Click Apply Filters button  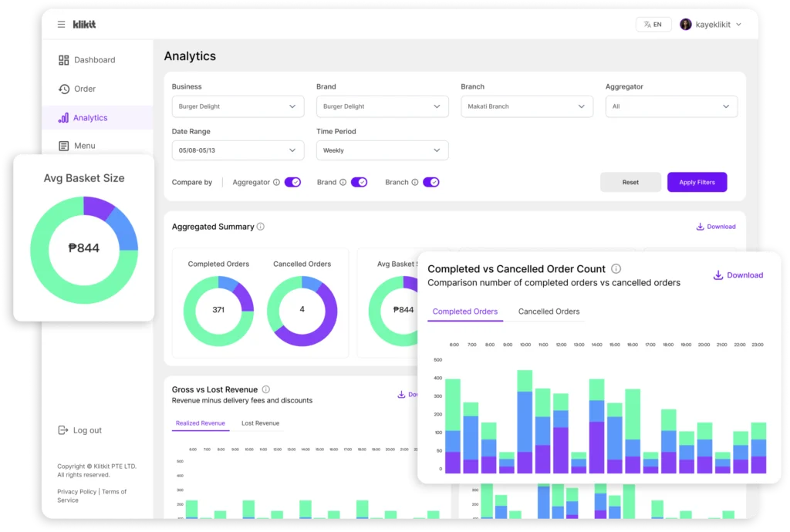pyautogui.click(x=697, y=182)
